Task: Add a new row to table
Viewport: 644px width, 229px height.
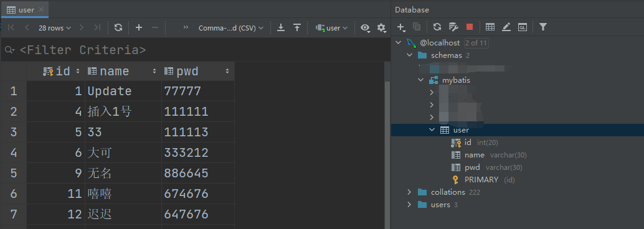Action: pos(139,27)
